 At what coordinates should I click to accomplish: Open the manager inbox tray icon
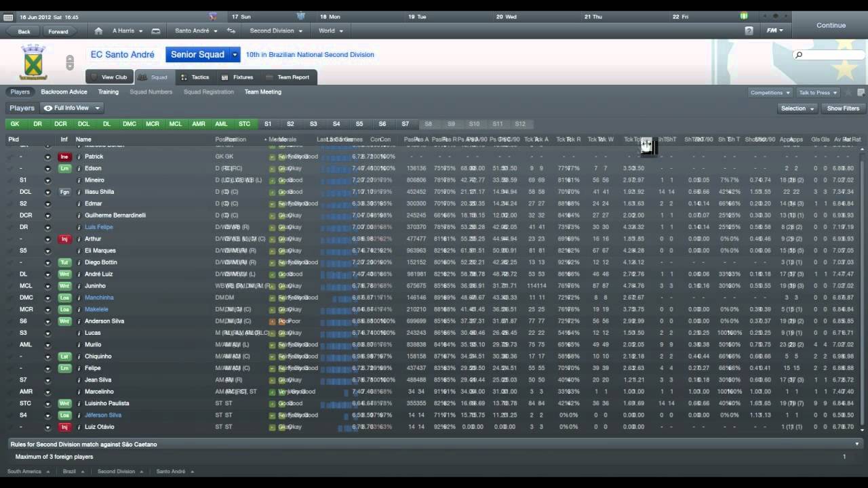click(156, 30)
